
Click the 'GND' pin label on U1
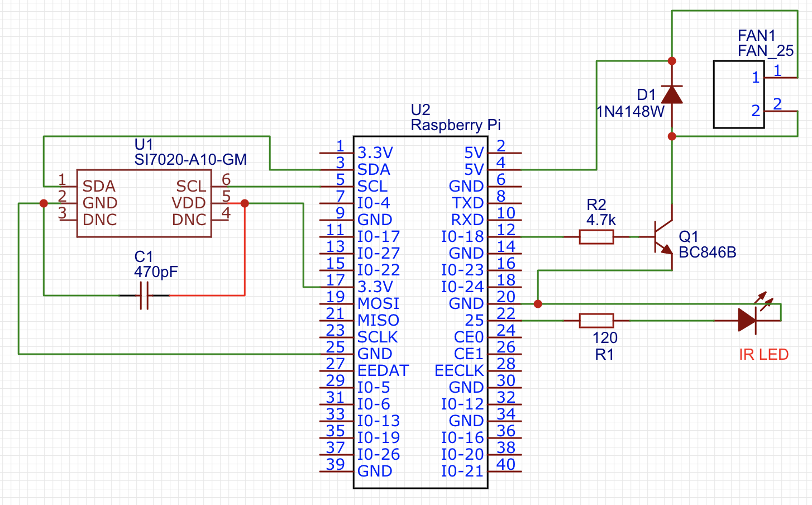[x=100, y=203]
